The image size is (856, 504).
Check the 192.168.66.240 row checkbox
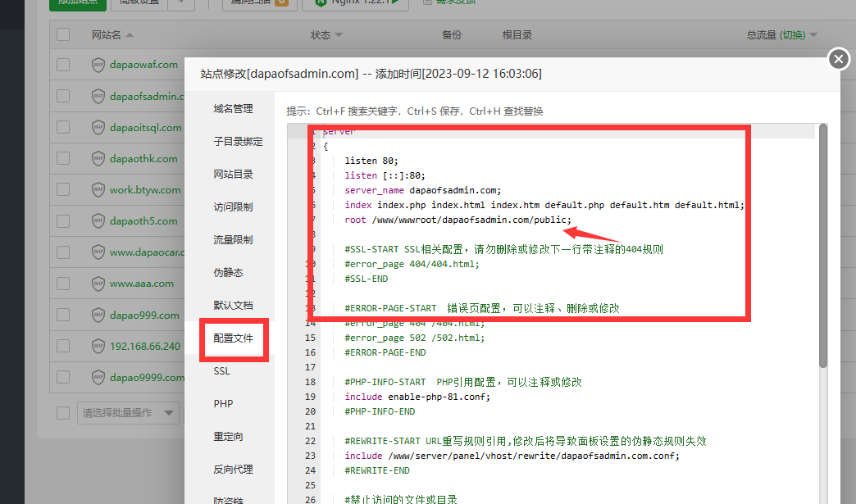pyautogui.click(x=63, y=347)
